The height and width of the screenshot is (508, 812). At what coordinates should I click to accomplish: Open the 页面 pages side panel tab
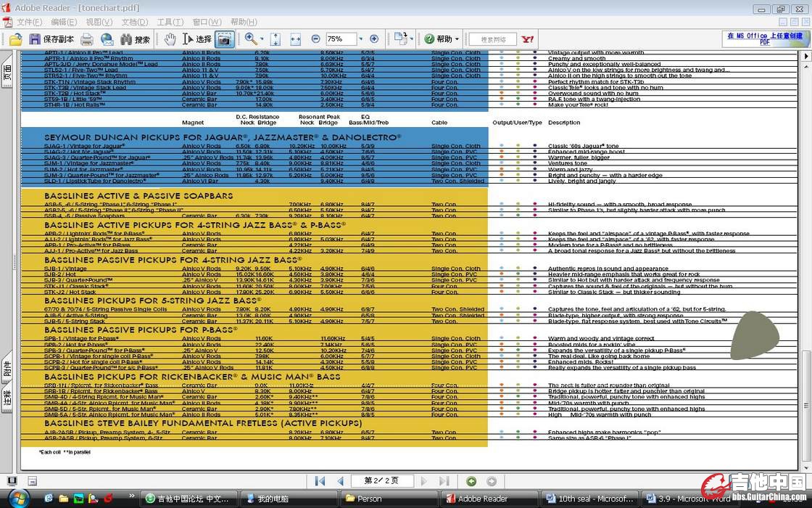(x=7, y=73)
